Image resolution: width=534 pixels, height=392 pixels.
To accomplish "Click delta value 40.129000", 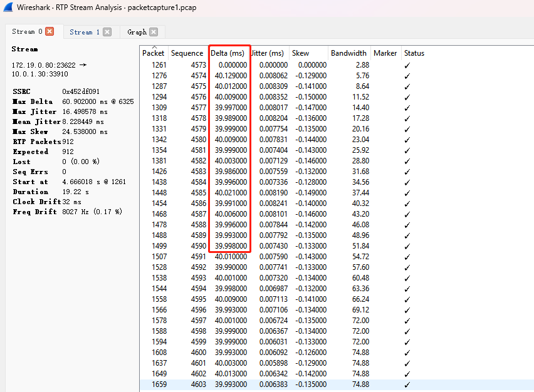I will [x=231, y=76].
